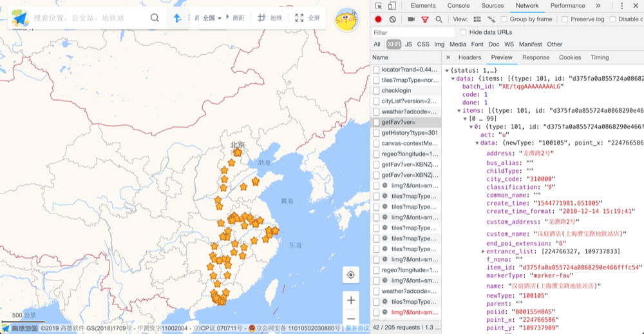644x334 pixels.
Task: Click the Amap paper-plane logo
Action: [20, 17]
